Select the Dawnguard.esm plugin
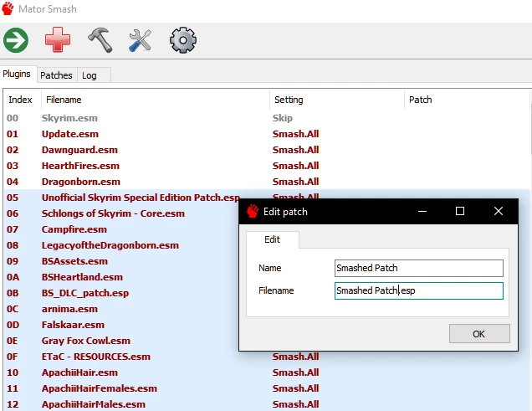This screenshot has width=532, height=411. [79, 150]
